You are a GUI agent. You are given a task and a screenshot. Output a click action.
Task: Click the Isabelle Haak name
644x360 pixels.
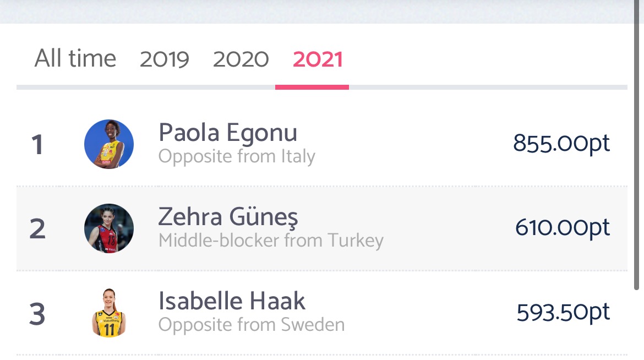click(232, 301)
